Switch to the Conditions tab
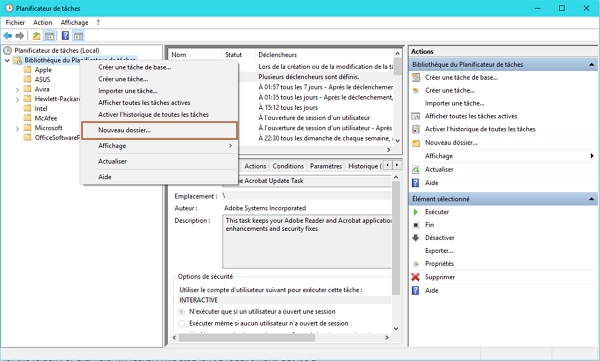 (288, 166)
